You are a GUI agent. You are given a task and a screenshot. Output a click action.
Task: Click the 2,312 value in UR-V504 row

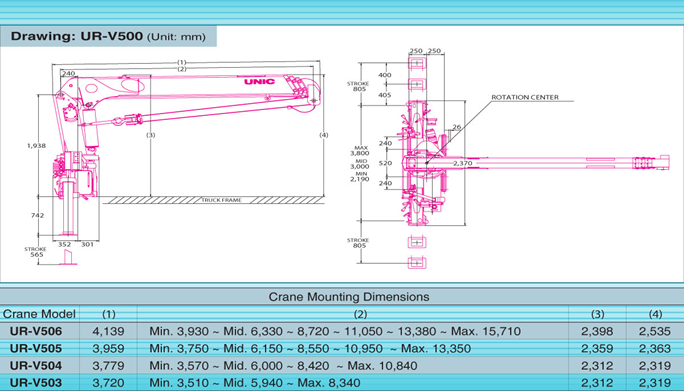tap(597, 366)
